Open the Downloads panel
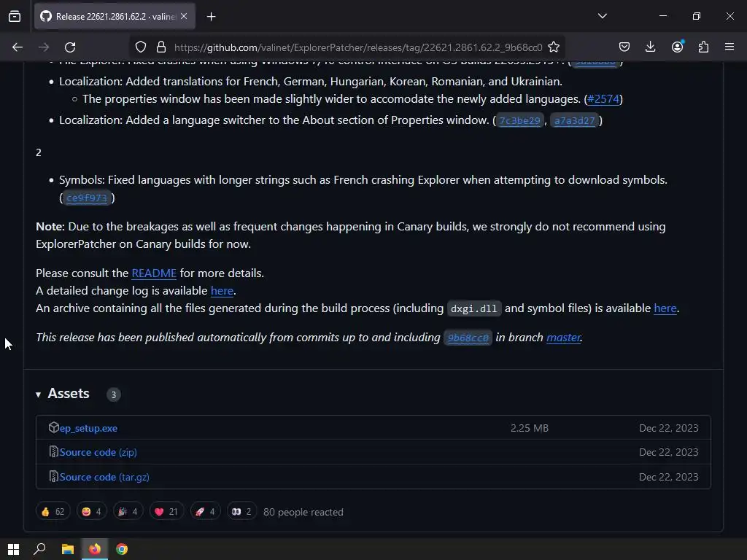 tap(650, 47)
